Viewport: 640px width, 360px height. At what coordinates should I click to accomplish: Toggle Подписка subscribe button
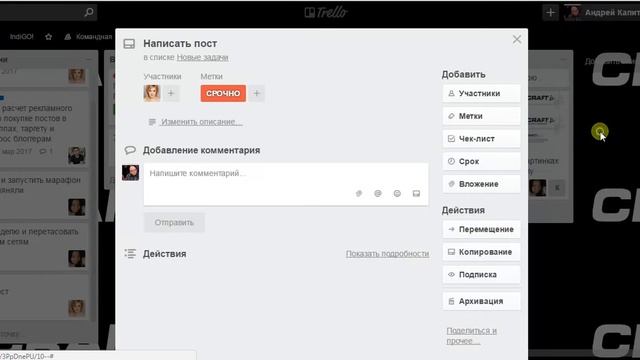click(x=481, y=275)
